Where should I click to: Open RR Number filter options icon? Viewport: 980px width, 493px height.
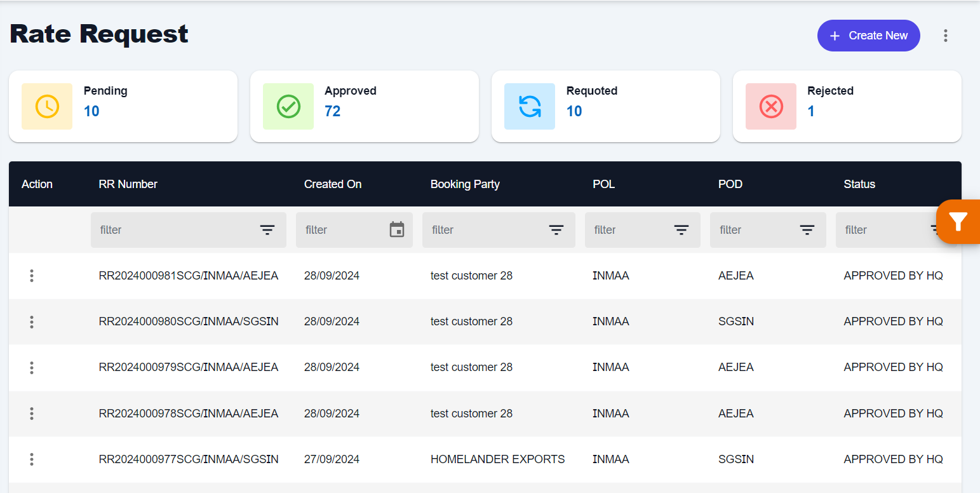point(267,230)
